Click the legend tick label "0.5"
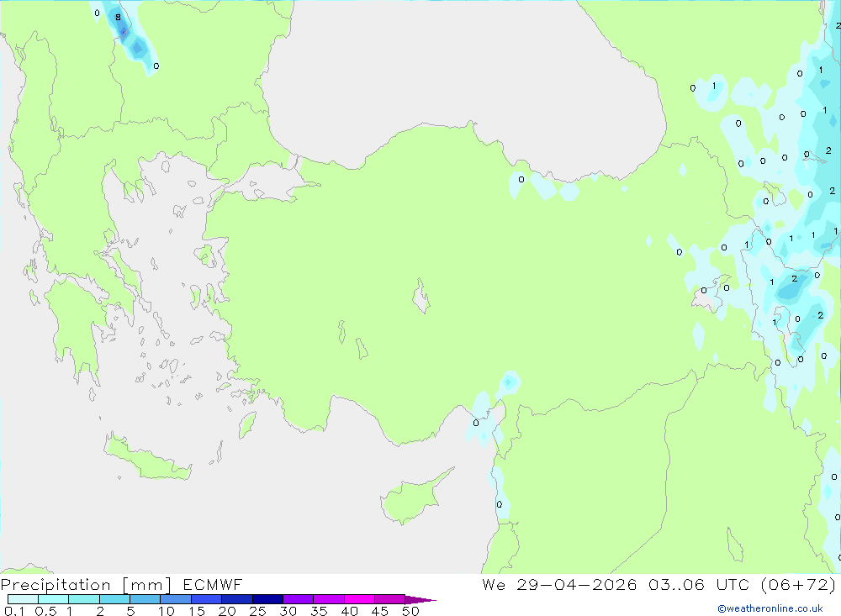 [x=45, y=611]
